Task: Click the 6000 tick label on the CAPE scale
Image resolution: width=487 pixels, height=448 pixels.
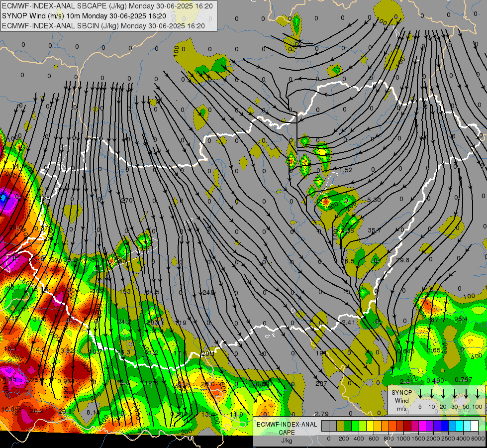Action: [478, 439]
